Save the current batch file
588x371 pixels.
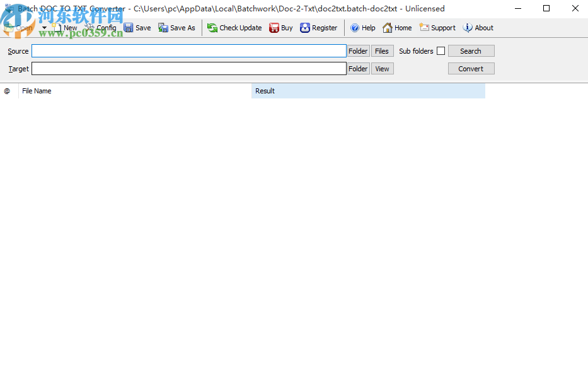[137, 28]
